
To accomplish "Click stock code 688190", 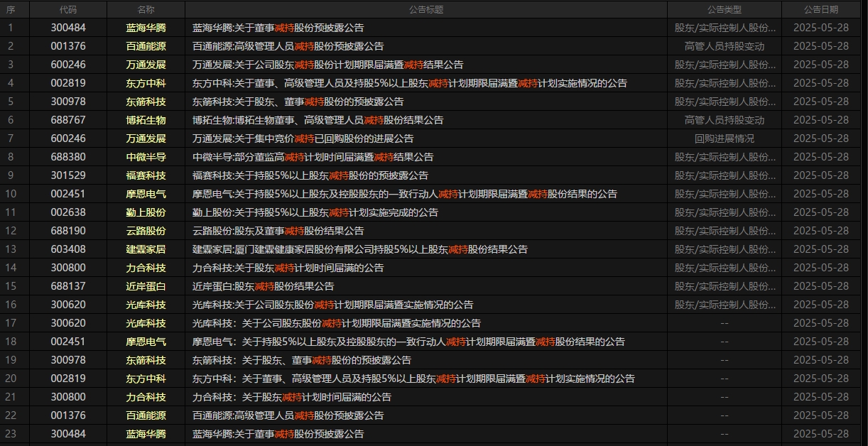I will pyautogui.click(x=68, y=231).
